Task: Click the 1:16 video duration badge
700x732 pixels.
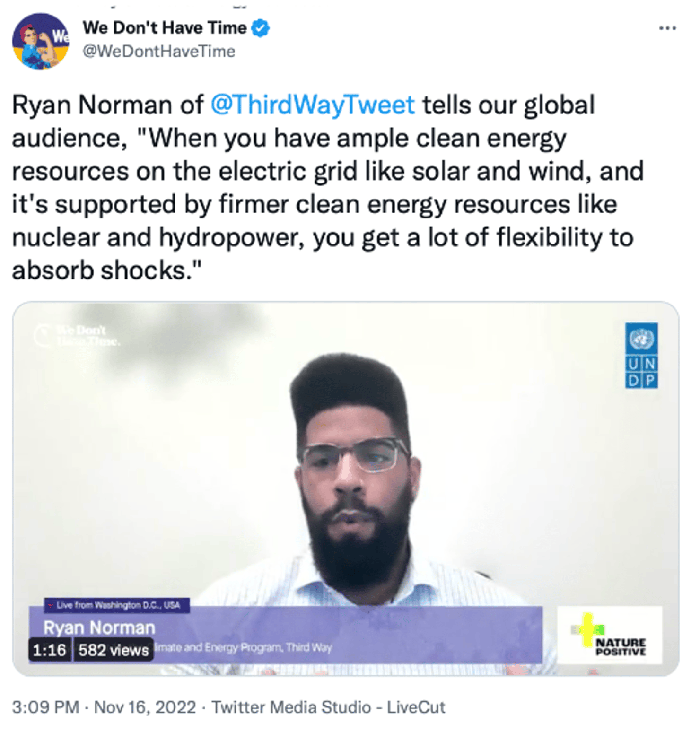Action: tap(49, 650)
